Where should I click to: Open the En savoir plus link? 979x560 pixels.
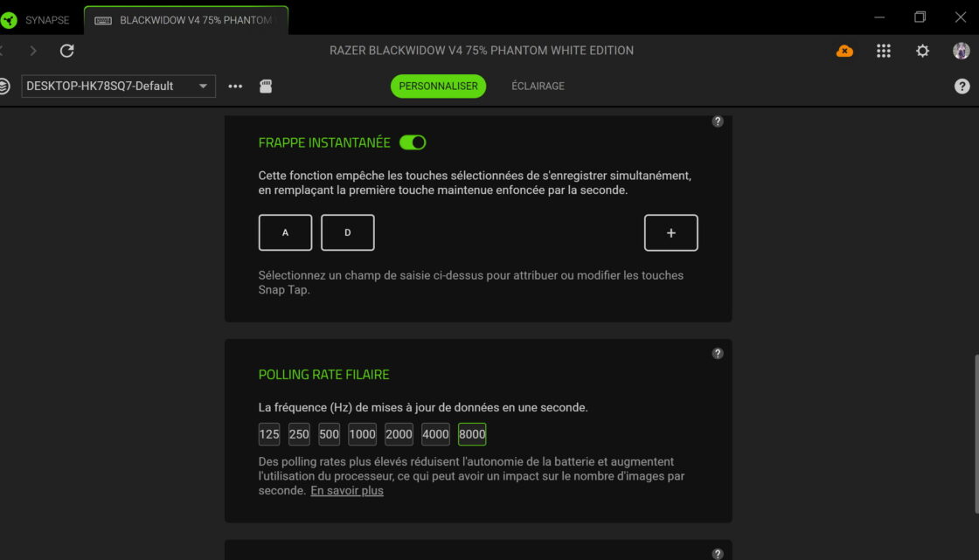click(347, 491)
